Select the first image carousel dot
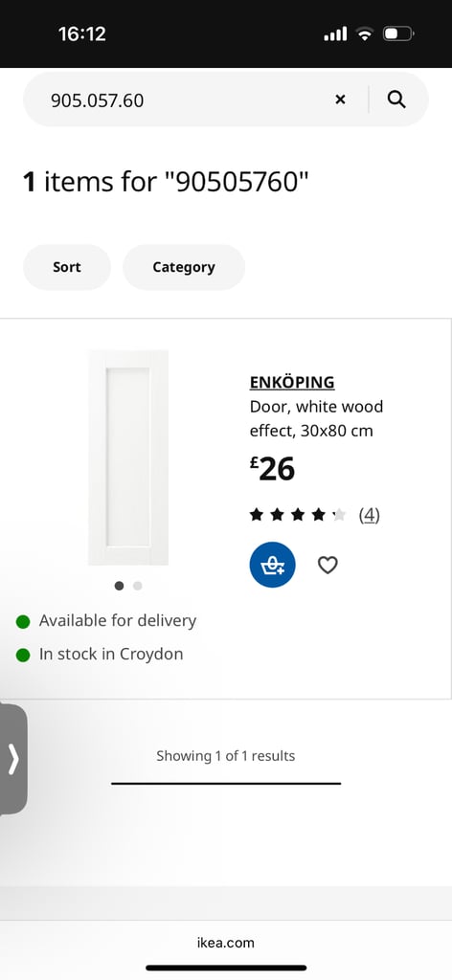The width and height of the screenshot is (452, 980). [x=119, y=586]
